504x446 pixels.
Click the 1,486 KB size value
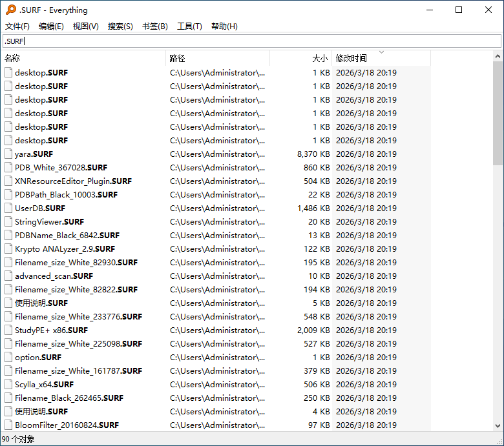pyautogui.click(x=313, y=208)
